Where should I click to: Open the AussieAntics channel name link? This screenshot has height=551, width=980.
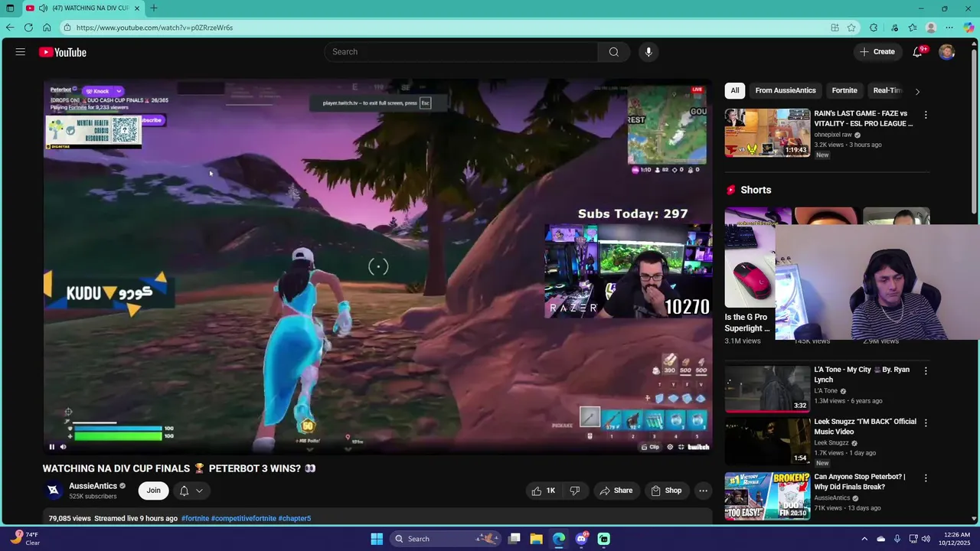click(93, 486)
